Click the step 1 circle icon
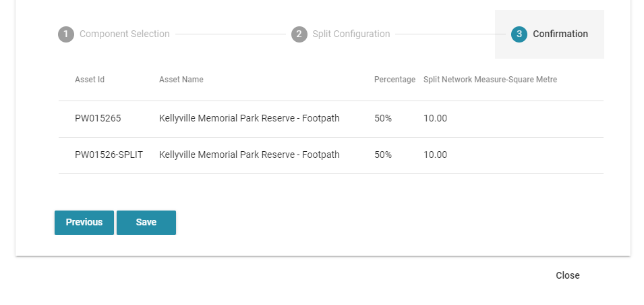Image resolution: width=644 pixels, height=305 pixels. (65, 34)
